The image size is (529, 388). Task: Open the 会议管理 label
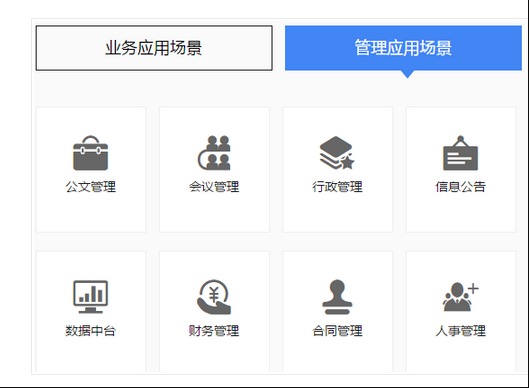214,187
